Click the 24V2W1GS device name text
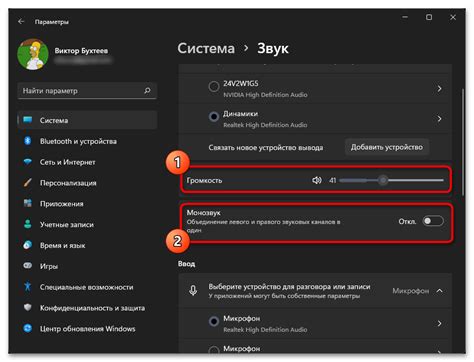Image resolution: width=474 pixels, height=362 pixels. (241, 83)
